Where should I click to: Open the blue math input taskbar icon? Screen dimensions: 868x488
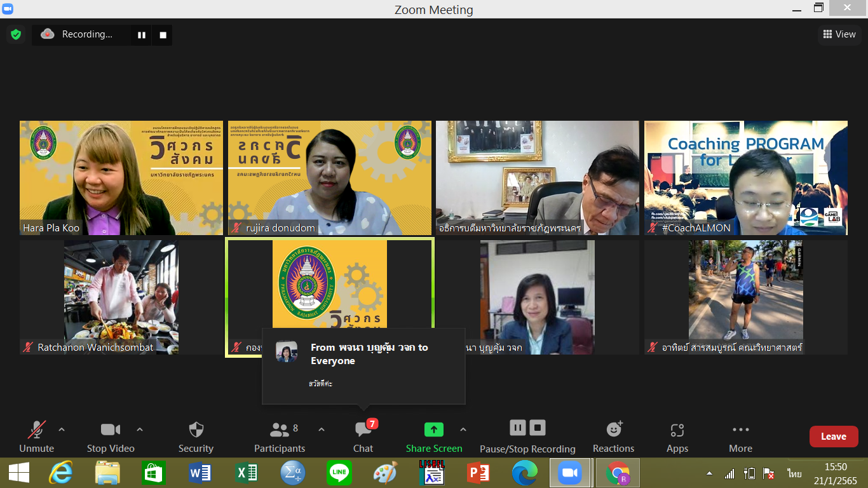(x=293, y=473)
